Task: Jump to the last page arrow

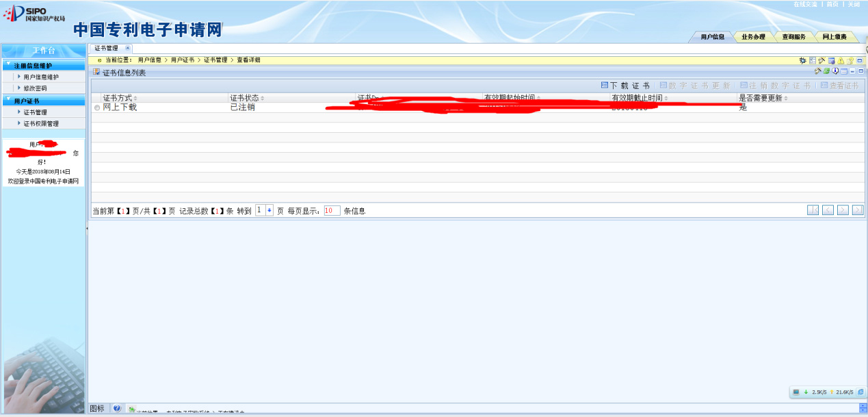Action: 858,210
